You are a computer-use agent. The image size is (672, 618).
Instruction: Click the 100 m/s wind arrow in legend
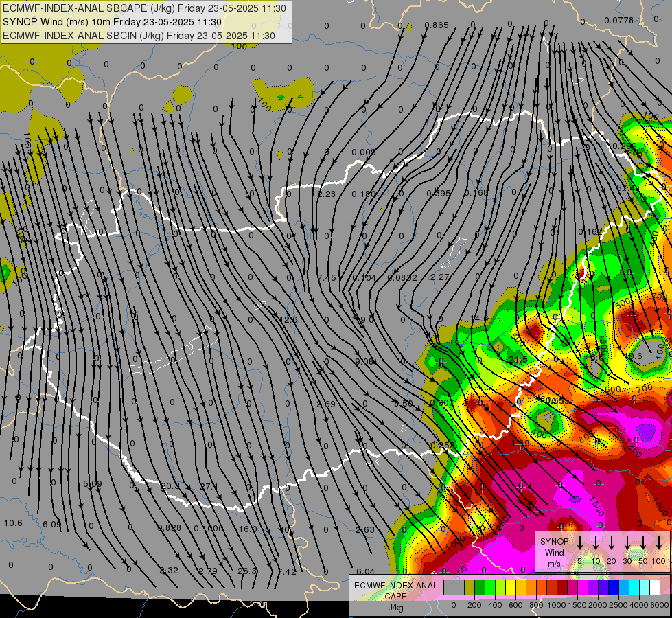(x=659, y=543)
